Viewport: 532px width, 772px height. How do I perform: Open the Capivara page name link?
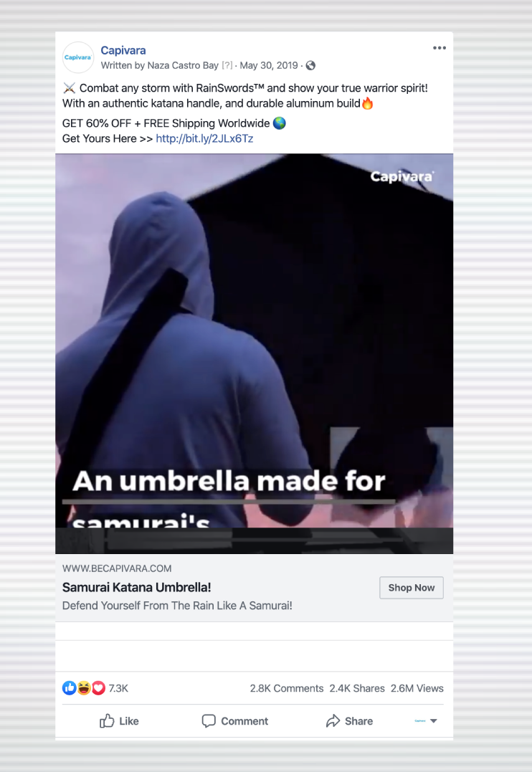(x=123, y=50)
